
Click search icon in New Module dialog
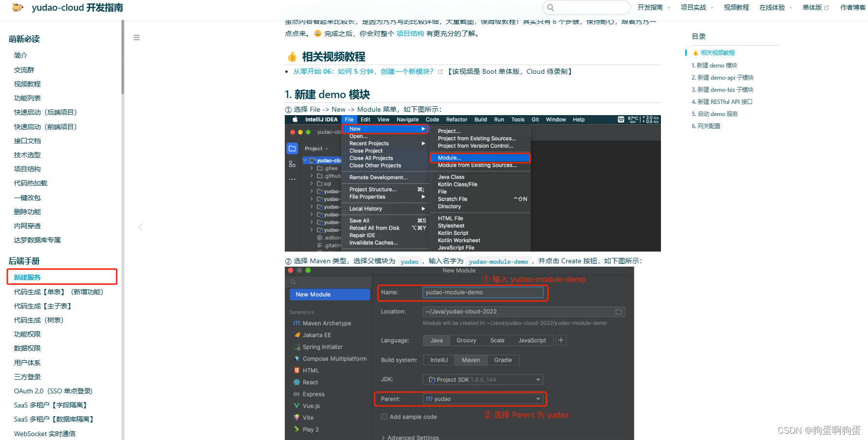(x=293, y=282)
